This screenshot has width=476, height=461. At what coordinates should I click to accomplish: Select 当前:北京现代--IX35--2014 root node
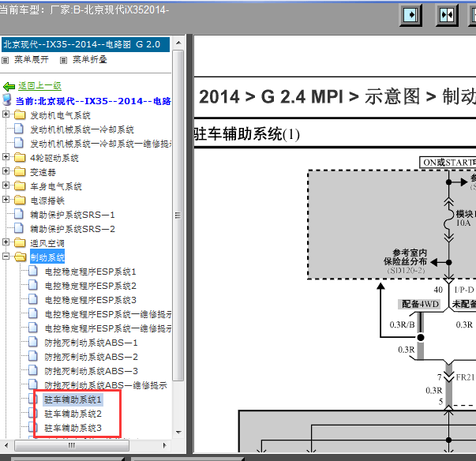tap(93, 101)
